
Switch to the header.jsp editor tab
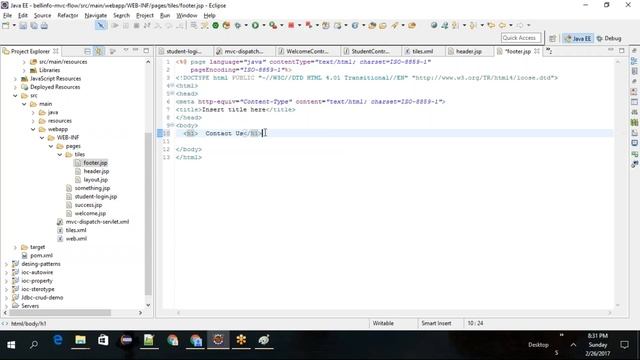468,51
